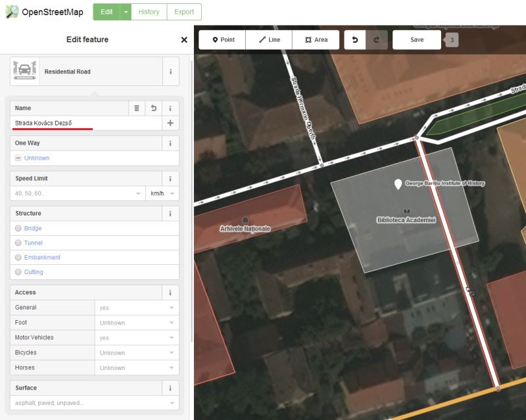526x420 pixels.
Task: Click the Motor Vehicles row label
Action: [34, 337]
